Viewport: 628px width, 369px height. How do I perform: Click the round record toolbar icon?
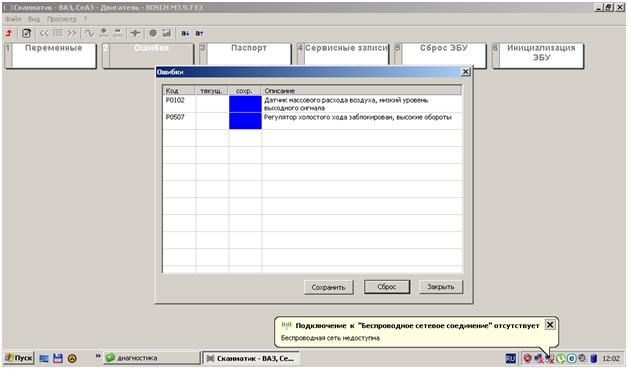tap(153, 33)
